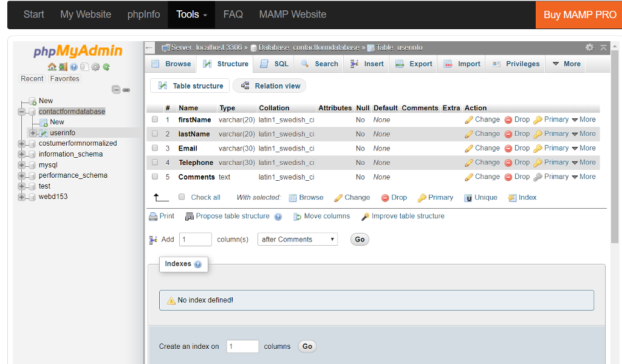622x364 pixels.
Task: Open the Export tab
Action: (x=414, y=64)
